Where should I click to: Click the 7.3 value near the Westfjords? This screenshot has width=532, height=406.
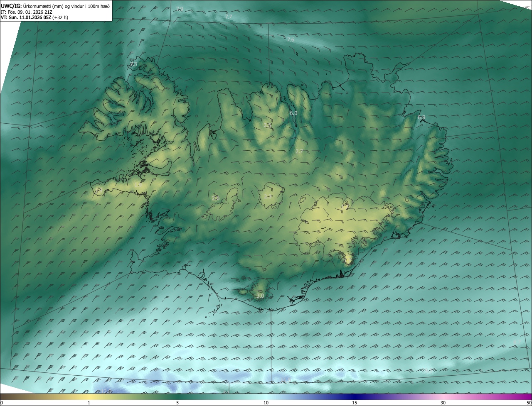click(x=133, y=64)
